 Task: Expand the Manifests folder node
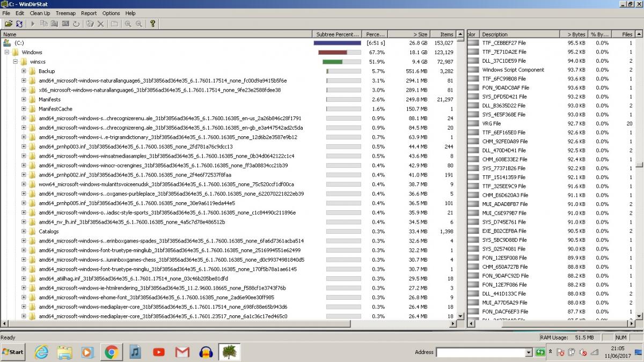pos(24,99)
